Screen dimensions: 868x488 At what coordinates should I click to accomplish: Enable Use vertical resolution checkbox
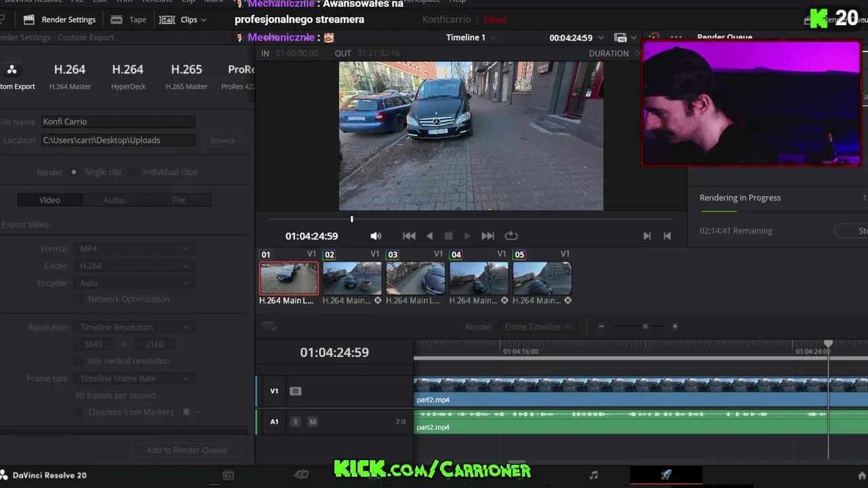tap(79, 361)
